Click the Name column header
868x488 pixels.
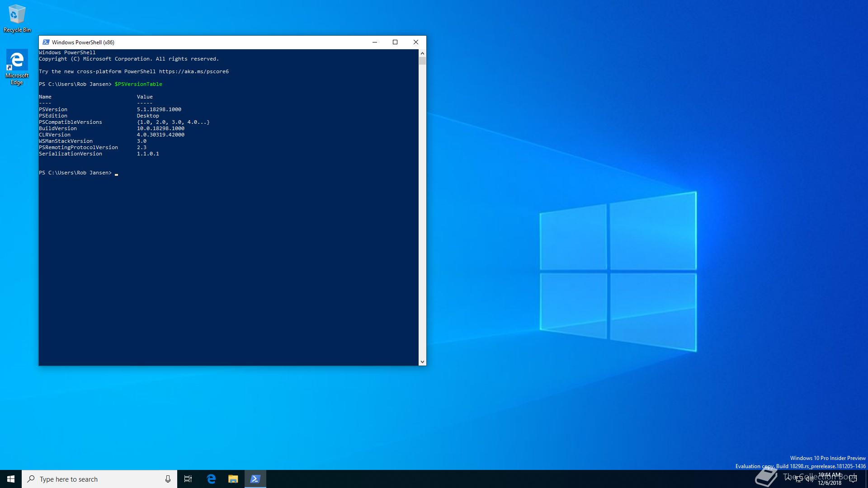45,97
